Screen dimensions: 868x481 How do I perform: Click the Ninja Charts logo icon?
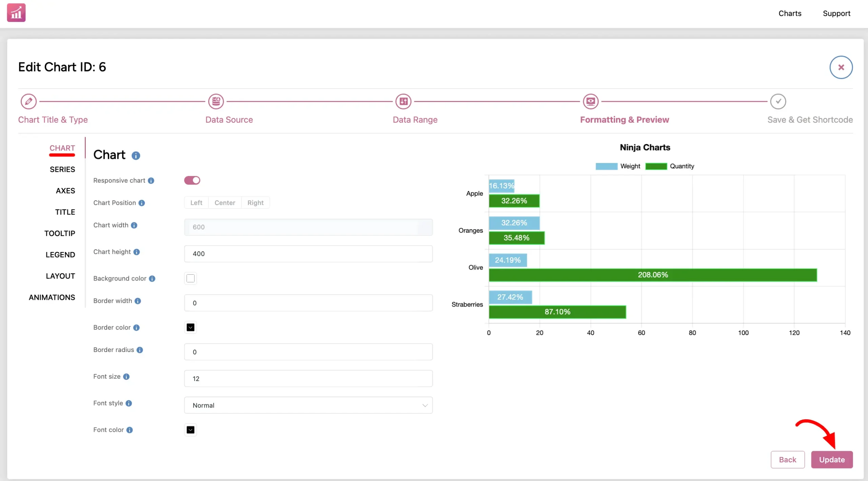pos(16,13)
